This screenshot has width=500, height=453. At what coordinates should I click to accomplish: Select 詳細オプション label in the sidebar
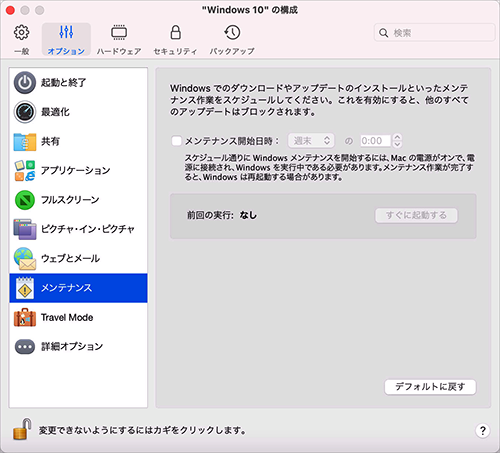(72, 347)
